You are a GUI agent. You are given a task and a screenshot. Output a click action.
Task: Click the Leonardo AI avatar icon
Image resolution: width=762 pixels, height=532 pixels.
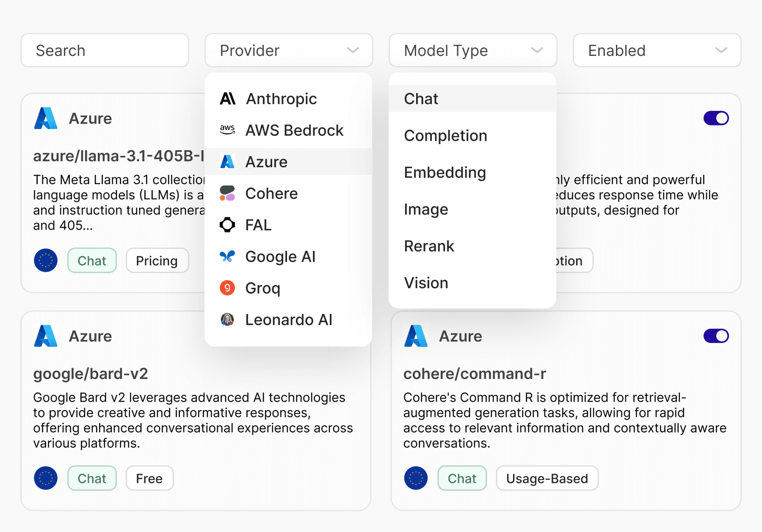pyautogui.click(x=227, y=320)
